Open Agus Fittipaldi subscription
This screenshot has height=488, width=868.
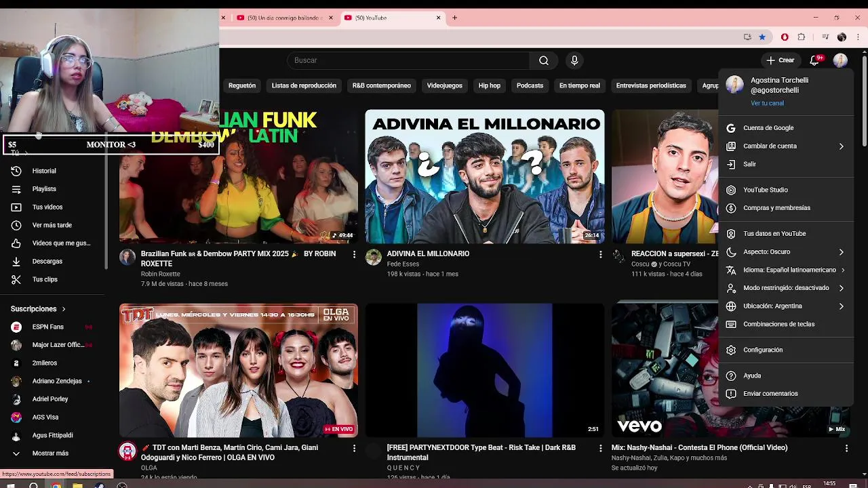(x=53, y=435)
